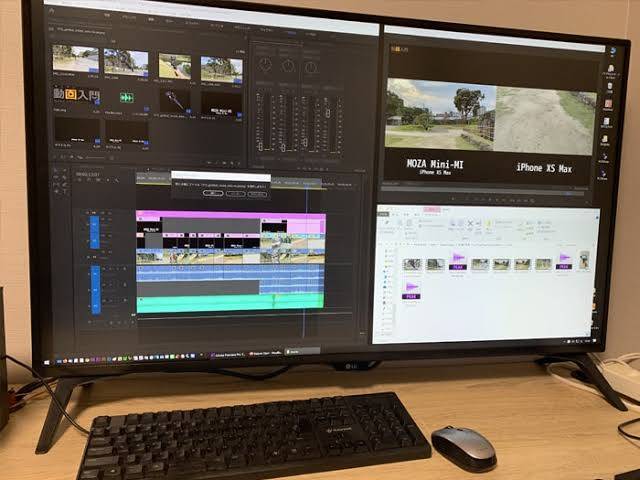Select the first black title clip in bottom row

tap(77, 131)
